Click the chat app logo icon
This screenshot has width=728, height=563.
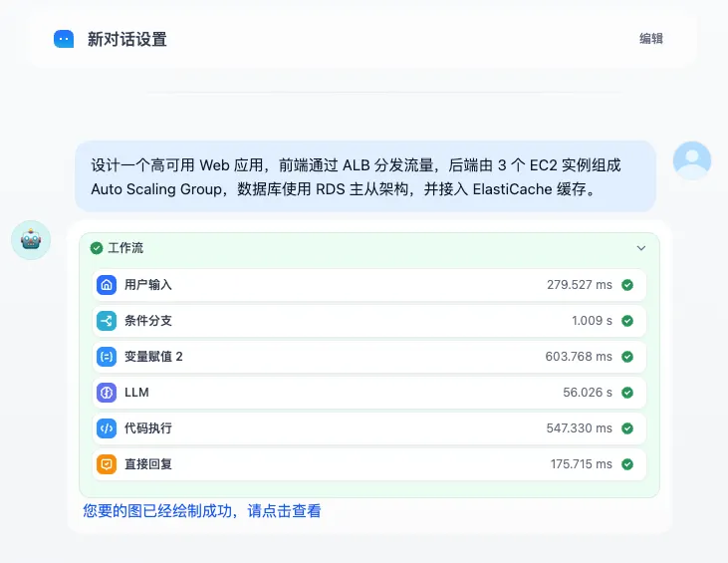(x=64, y=39)
